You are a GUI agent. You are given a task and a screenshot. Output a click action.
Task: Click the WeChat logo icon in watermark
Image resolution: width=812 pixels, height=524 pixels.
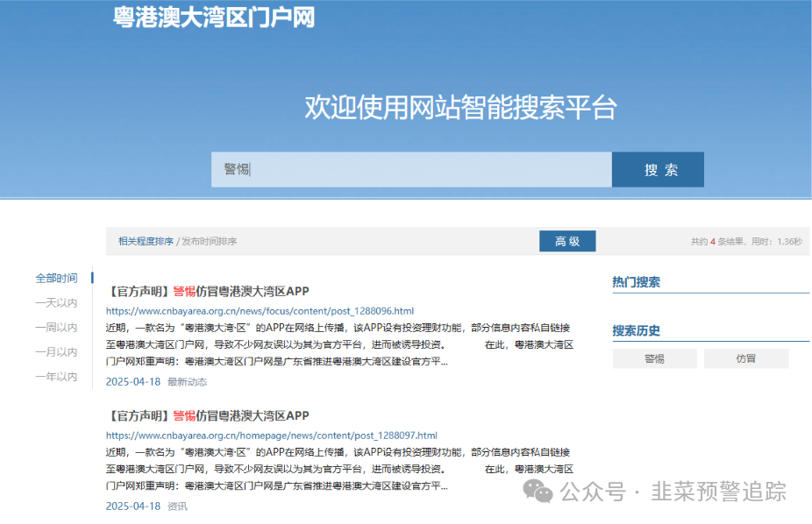click(x=538, y=492)
